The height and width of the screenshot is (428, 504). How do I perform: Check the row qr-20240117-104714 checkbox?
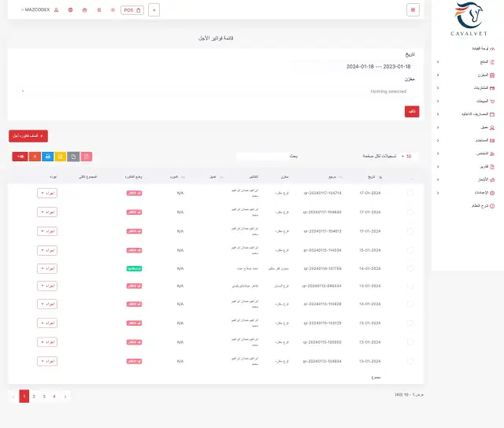click(410, 193)
